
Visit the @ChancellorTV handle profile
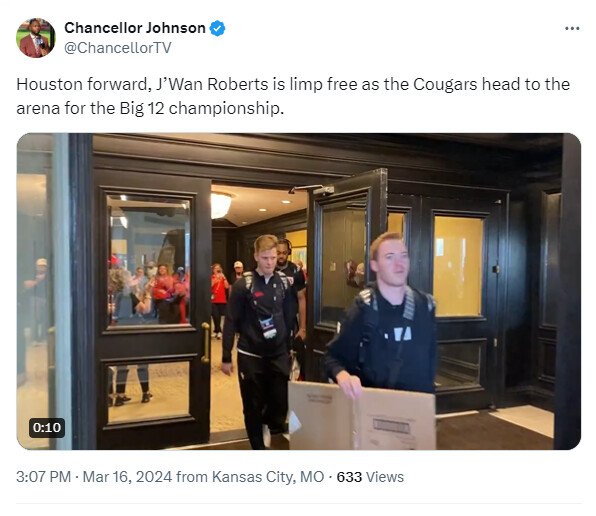[117, 48]
